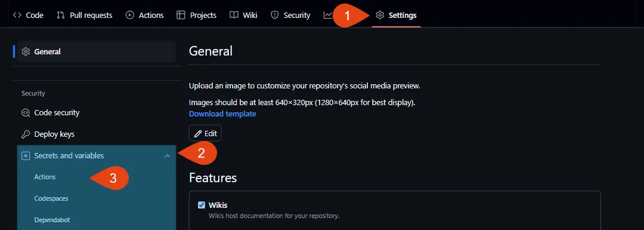Click the 'Upload an image to customize' text
Image resolution: width=644 pixels, height=230 pixels.
coord(304,86)
